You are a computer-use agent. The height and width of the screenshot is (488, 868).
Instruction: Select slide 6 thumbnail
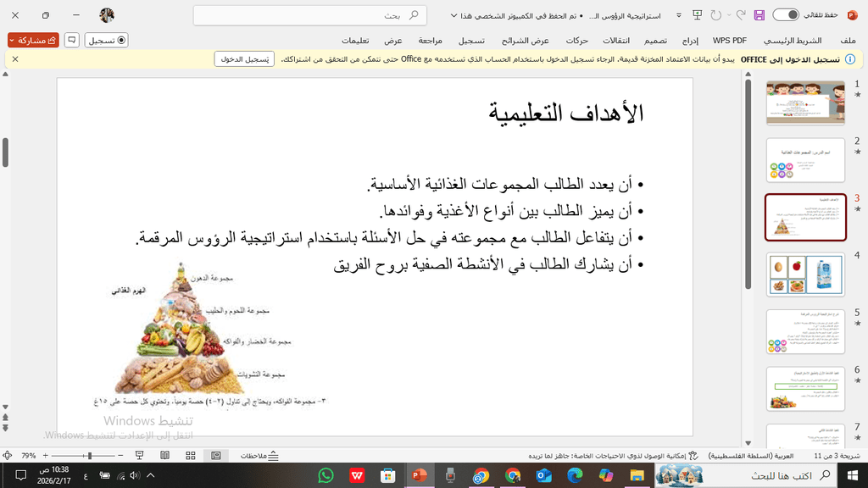coord(805,388)
